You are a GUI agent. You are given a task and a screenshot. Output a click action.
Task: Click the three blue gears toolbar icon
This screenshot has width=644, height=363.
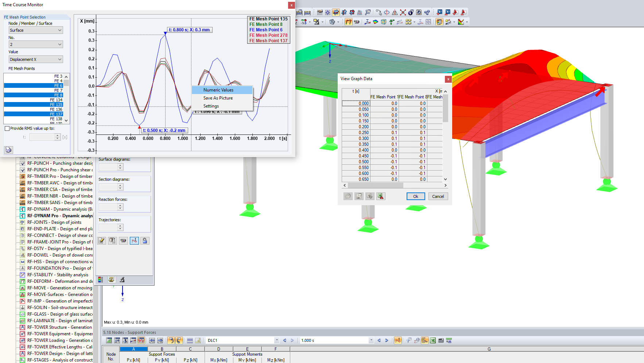[427, 12]
